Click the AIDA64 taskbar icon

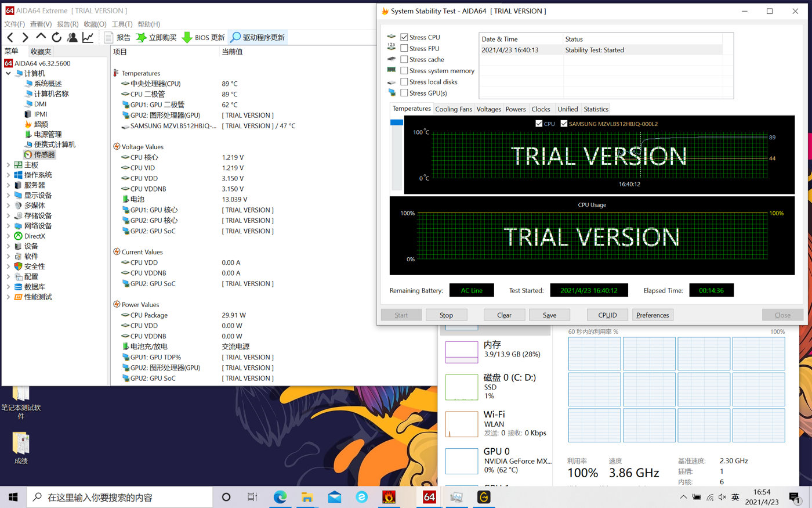click(x=429, y=497)
